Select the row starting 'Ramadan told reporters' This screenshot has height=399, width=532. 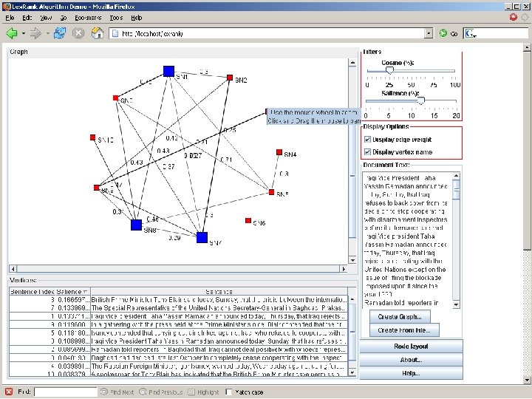click(x=178, y=349)
